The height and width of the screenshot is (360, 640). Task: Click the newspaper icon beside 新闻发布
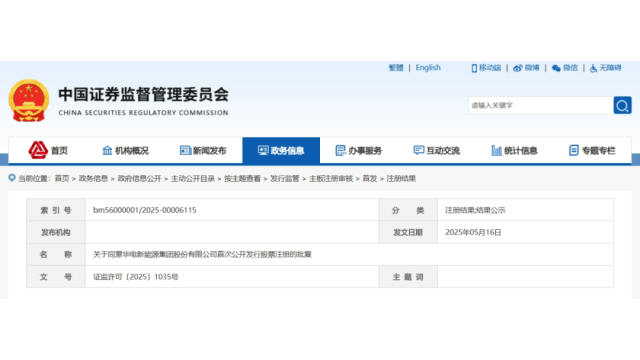click(x=185, y=151)
